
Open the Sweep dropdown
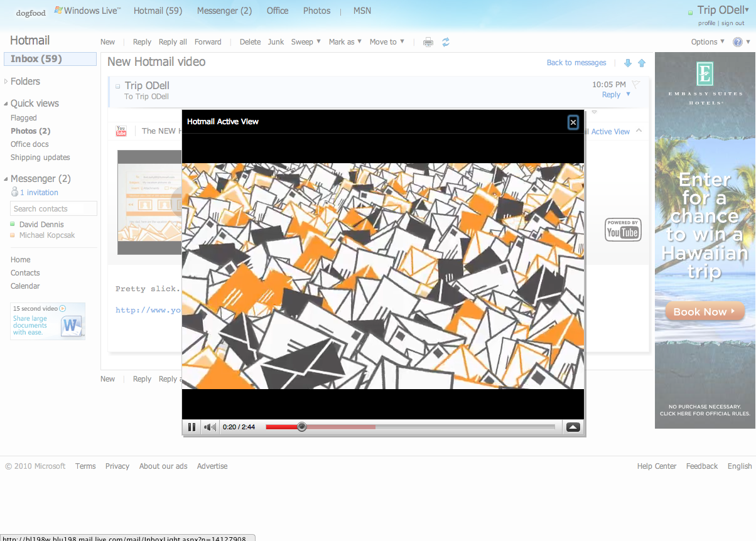[x=306, y=42]
